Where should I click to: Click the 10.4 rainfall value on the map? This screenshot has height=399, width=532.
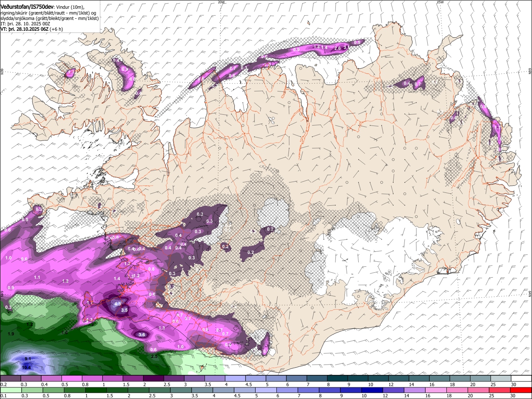point(27,367)
